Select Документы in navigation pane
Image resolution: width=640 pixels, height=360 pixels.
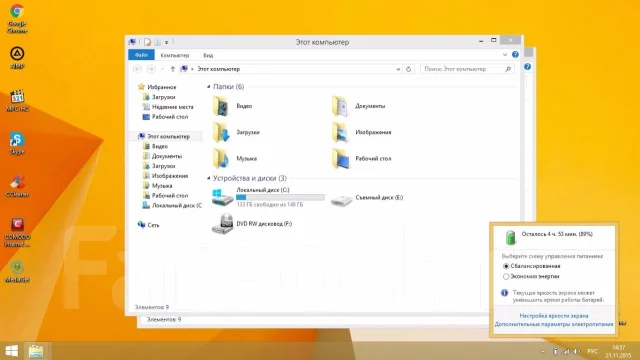coord(162,156)
